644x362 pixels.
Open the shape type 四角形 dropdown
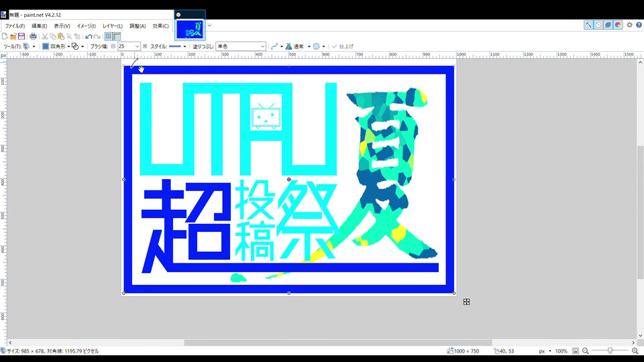pyautogui.click(x=56, y=46)
